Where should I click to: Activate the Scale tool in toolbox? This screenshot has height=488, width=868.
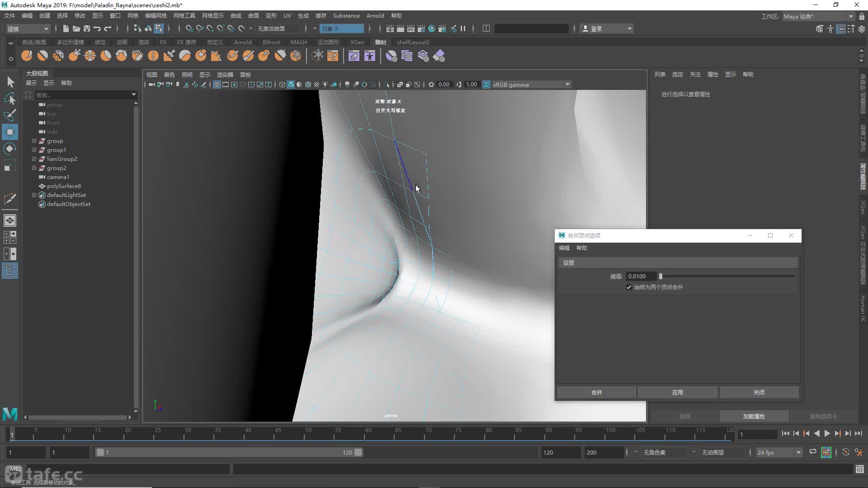(10, 165)
